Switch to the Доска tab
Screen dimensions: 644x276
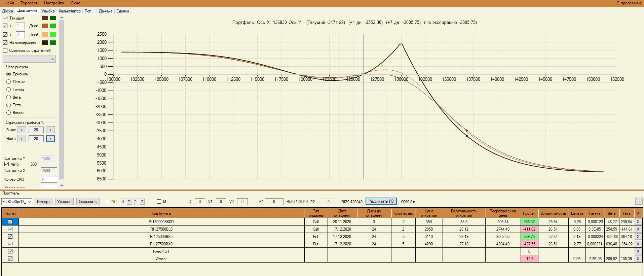(7, 11)
